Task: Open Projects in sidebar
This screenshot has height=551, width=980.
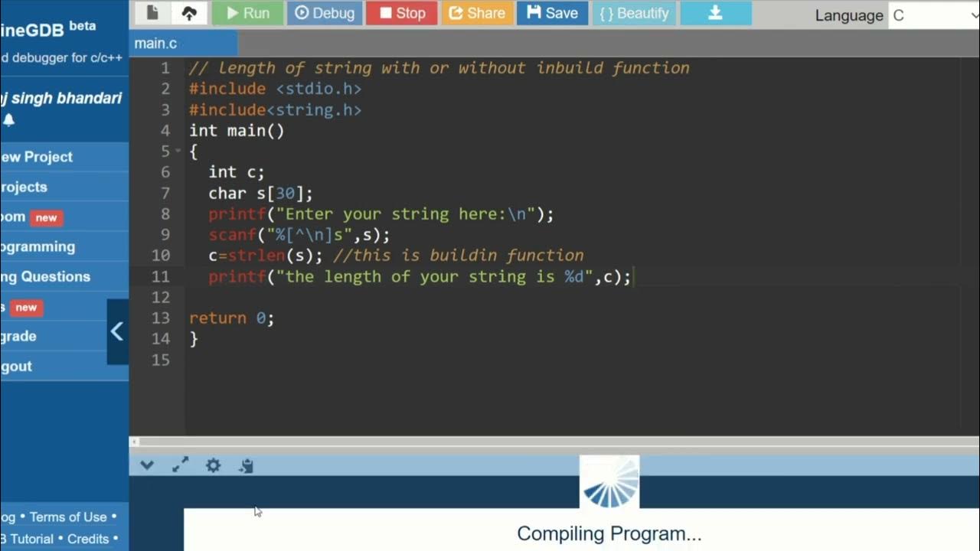Action: pos(64,187)
